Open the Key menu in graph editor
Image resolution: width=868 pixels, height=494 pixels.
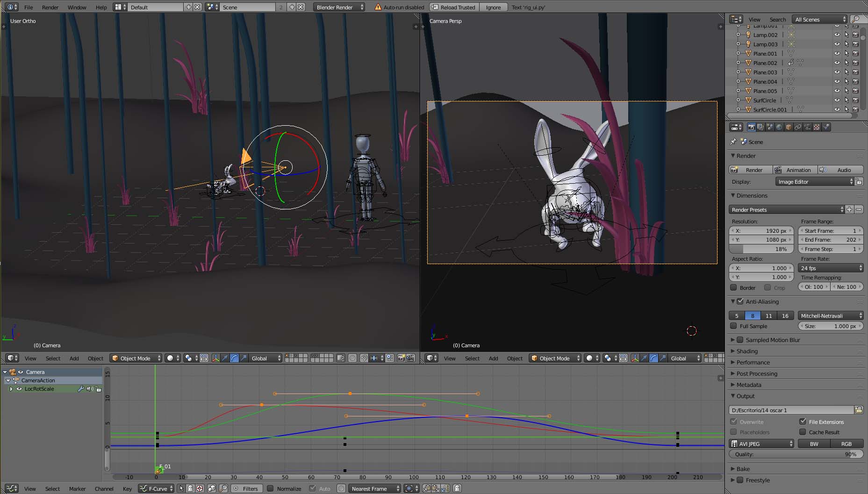(127, 489)
